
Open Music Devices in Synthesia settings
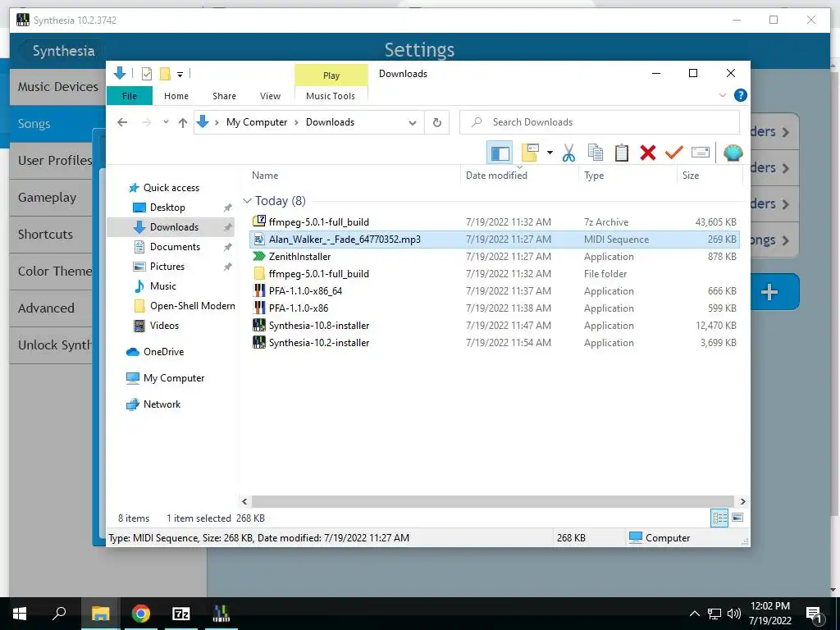tap(58, 87)
